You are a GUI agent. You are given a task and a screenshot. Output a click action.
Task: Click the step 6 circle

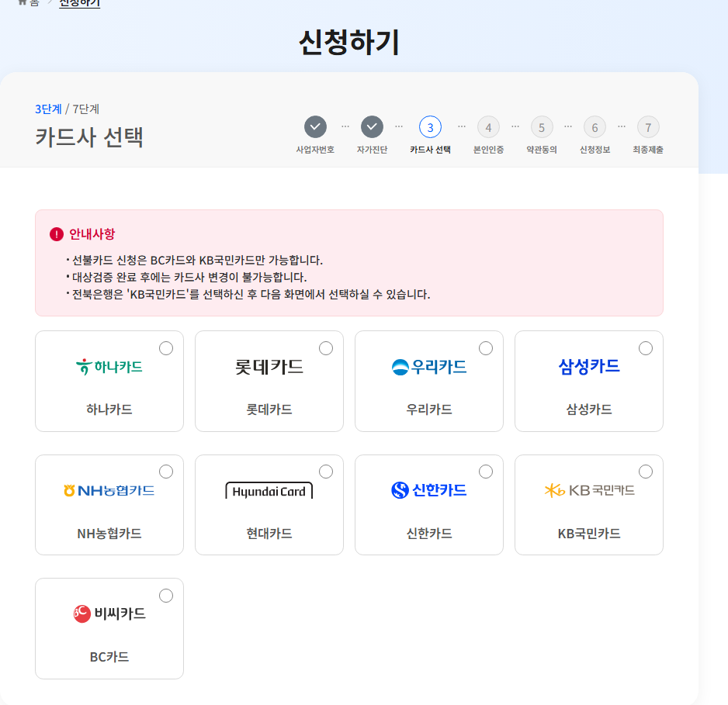(x=595, y=127)
